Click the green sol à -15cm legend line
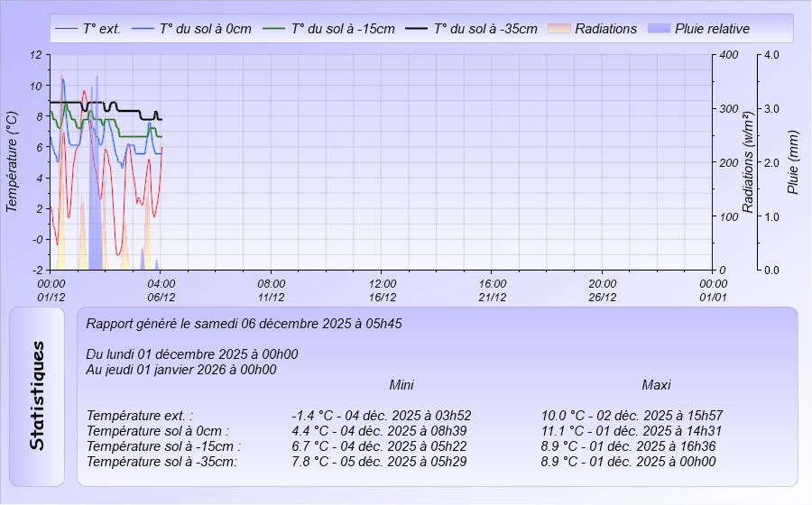Viewport: 812px width, 505px height. pyautogui.click(x=274, y=29)
